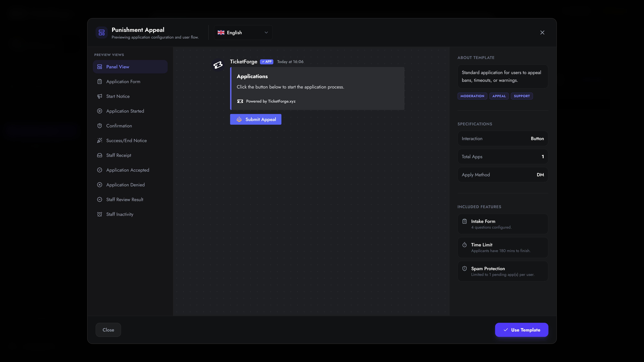Click the verified APP badge

click(x=267, y=62)
